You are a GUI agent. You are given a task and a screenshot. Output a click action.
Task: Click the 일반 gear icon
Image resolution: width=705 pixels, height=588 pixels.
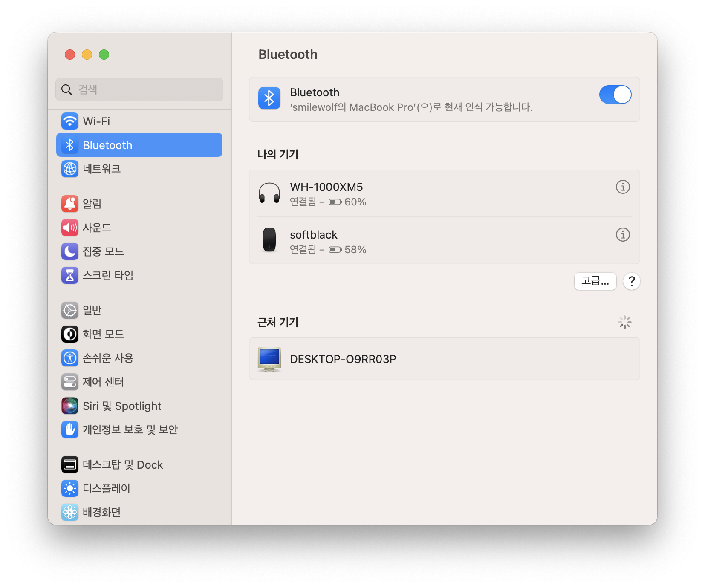[70, 310]
